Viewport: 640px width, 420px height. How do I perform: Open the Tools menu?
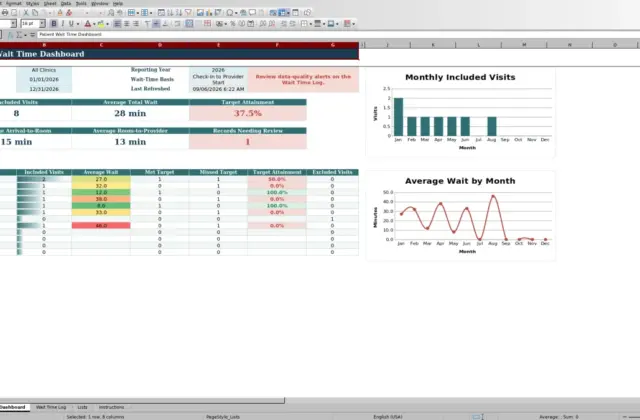point(81,3)
